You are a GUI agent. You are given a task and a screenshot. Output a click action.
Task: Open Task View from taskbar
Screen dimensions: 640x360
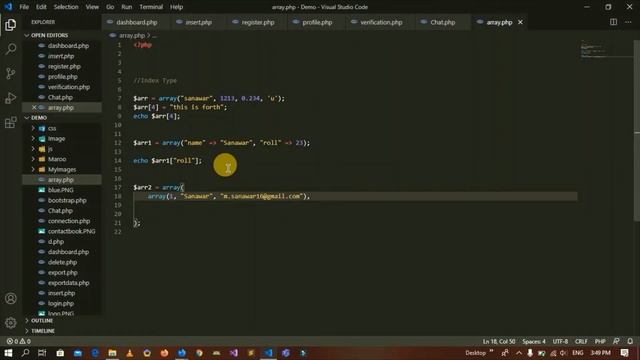click(x=42, y=353)
